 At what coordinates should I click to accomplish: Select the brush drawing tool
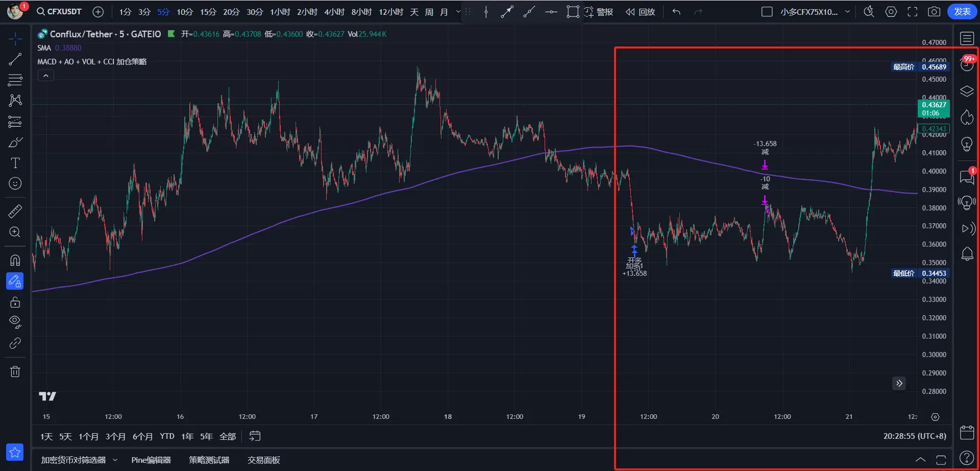[x=15, y=143]
